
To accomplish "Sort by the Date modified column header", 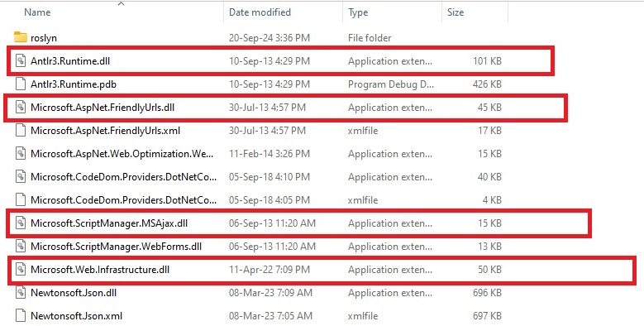I will [x=260, y=12].
